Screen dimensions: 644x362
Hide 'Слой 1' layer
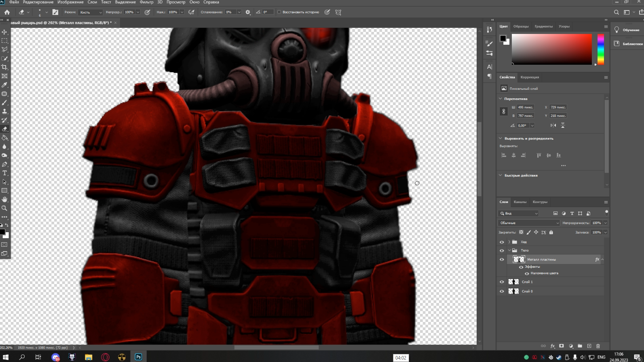pos(502,282)
